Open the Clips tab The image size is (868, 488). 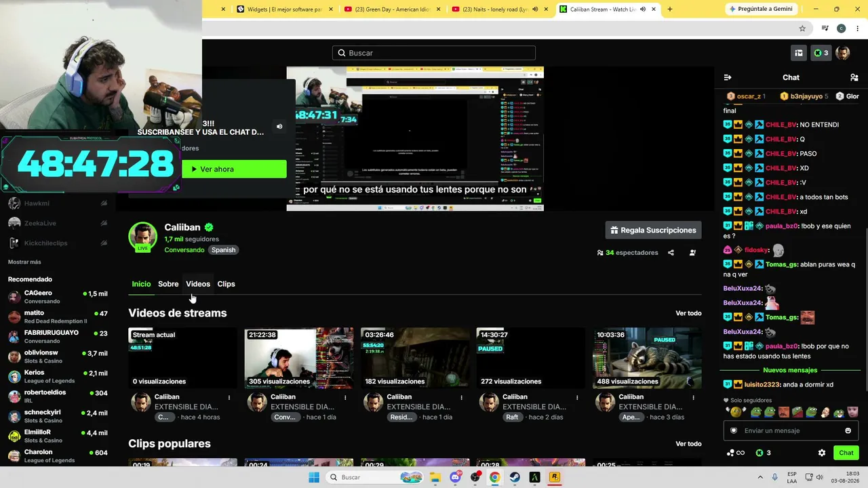pyautogui.click(x=226, y=284)
